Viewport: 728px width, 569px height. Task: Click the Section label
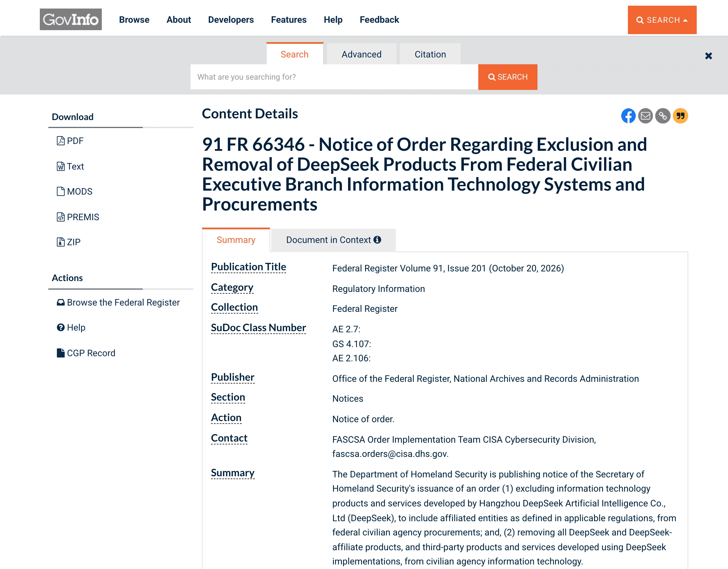(228, 397)
